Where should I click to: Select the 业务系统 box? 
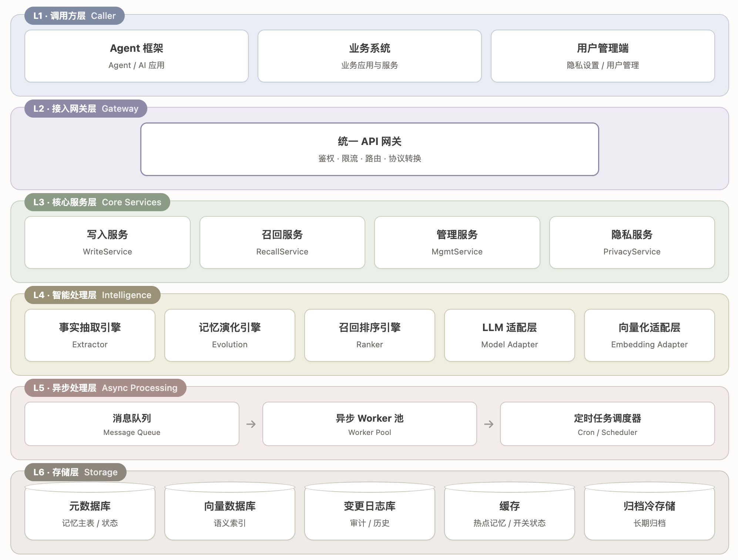(x=370, y=56)
